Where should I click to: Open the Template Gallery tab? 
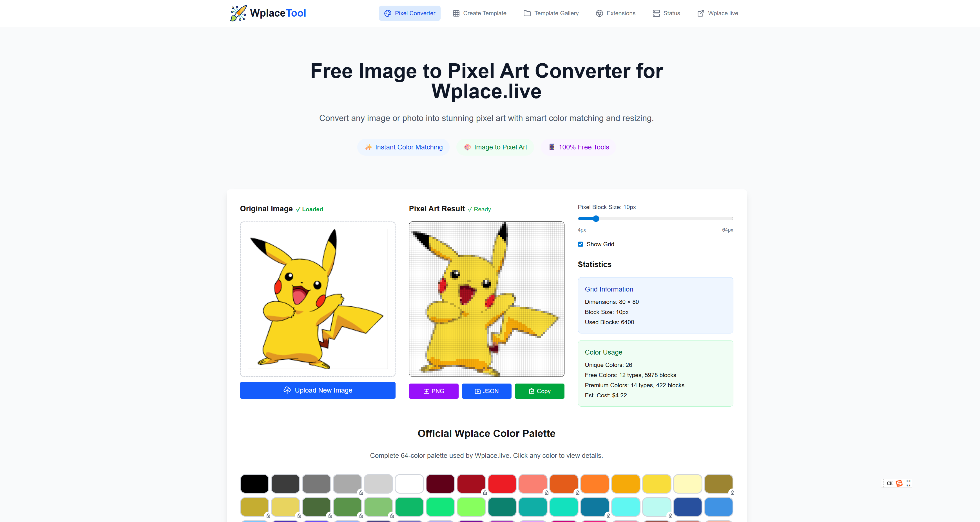pos(551,13)
